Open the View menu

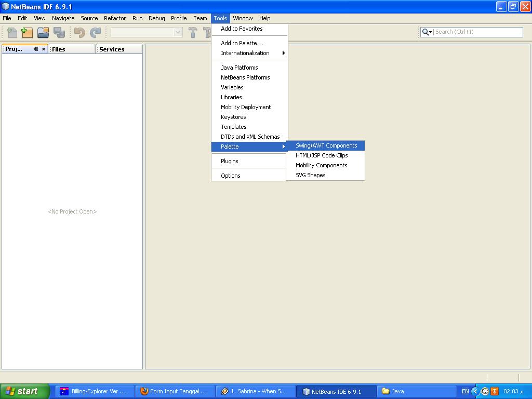click(39, 18)
